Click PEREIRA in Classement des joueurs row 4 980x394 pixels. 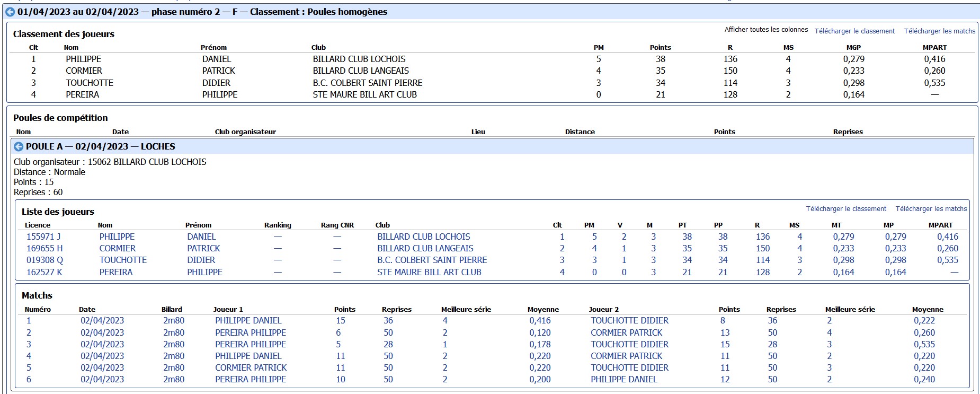82,94
